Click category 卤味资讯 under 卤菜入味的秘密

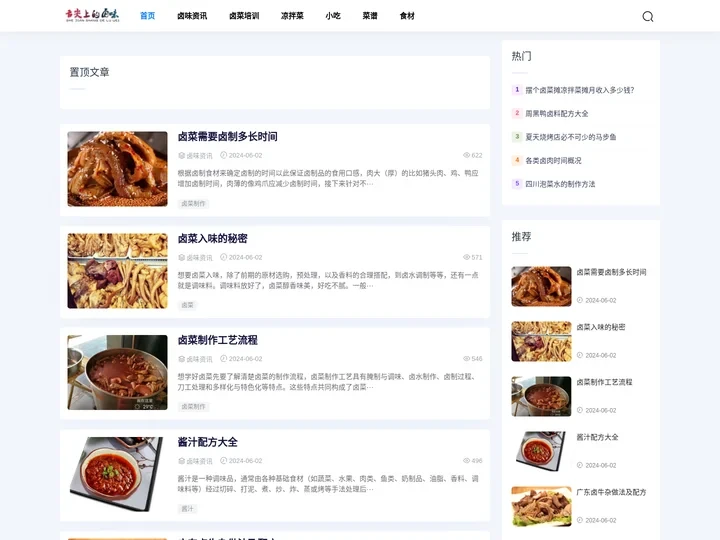[199, 258]
